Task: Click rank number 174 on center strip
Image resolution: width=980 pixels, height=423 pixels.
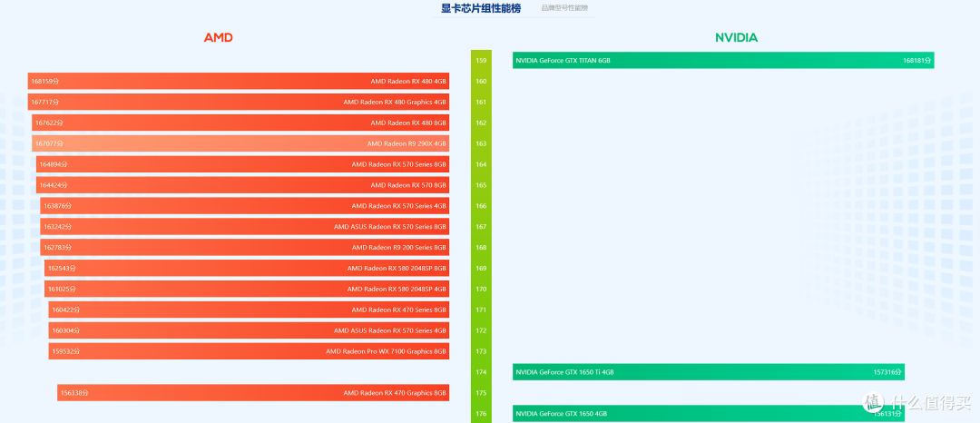Action: 481,372
